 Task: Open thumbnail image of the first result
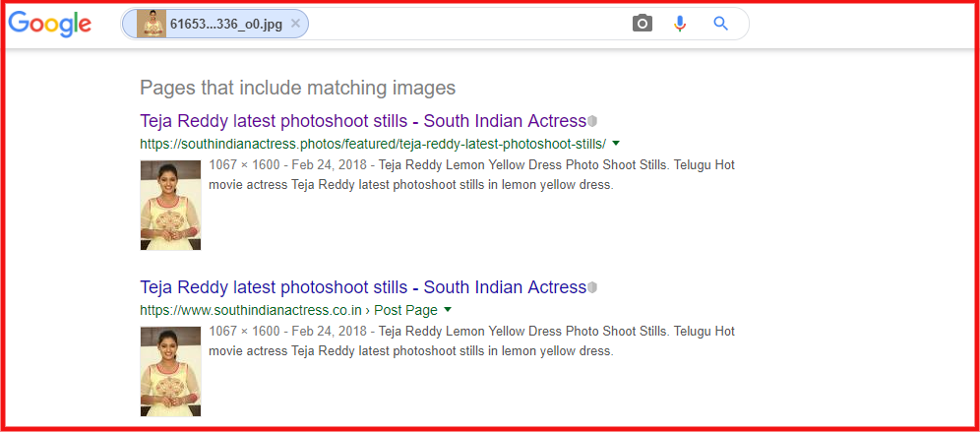click(x=170, y=205)
